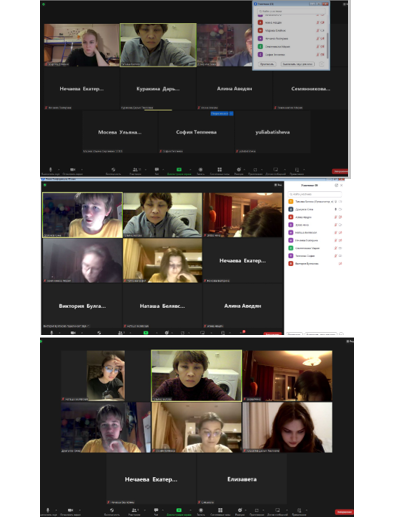
Task: Toggle mute for the last participant in the floating panel
Action: [x=317, y=54]
